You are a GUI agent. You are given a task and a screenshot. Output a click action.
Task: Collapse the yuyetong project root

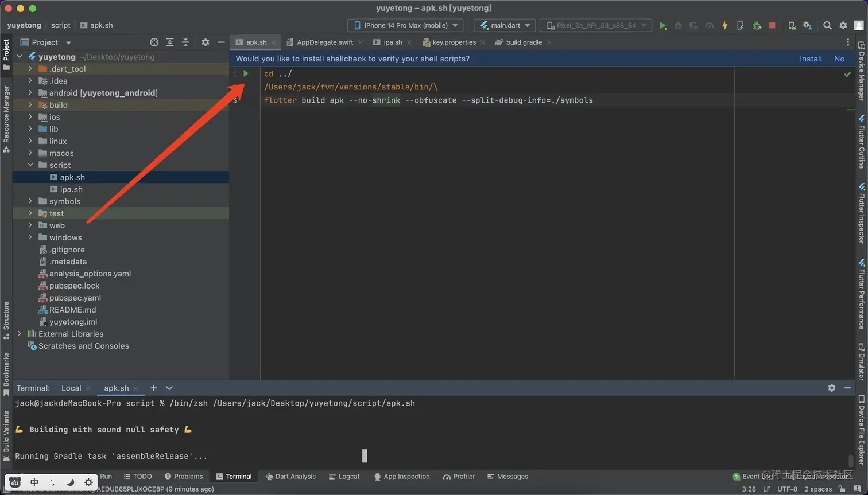tap(20, 57)
